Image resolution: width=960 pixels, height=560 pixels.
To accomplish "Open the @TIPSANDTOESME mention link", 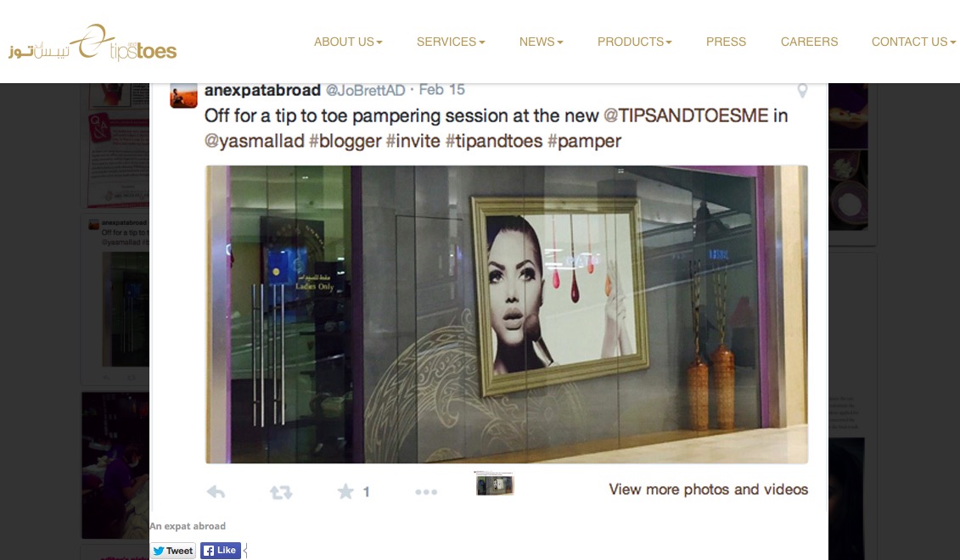I will (x=686, y=115).
